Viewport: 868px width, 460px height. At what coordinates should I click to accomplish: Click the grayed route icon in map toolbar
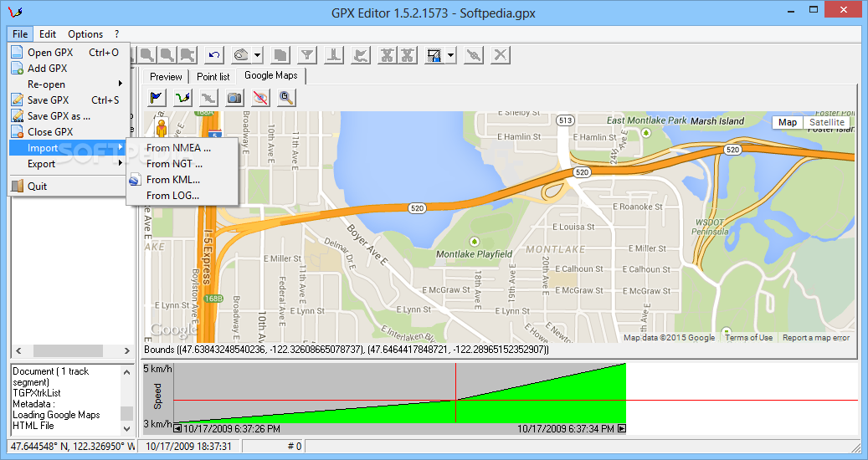point(208,98)
